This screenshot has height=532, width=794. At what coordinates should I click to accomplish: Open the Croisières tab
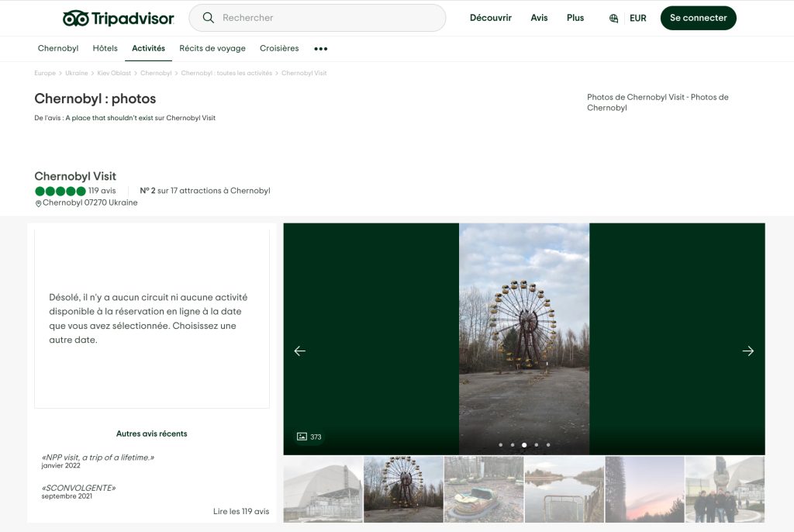[279, 48]
